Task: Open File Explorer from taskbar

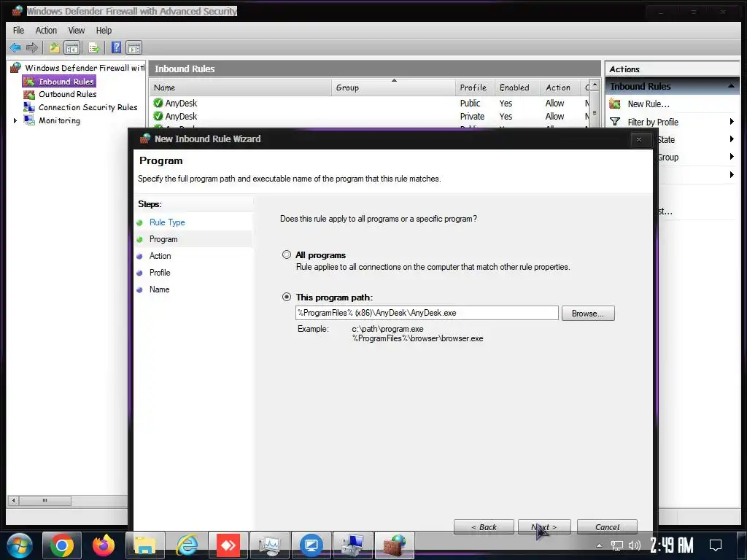Action: pyautogui.click(x=145, y=545)
